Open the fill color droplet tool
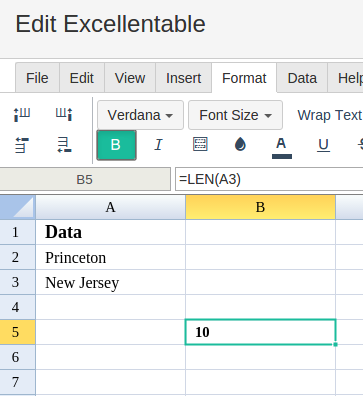This screenshot has height=396, width=363. [x=240, y=144]
